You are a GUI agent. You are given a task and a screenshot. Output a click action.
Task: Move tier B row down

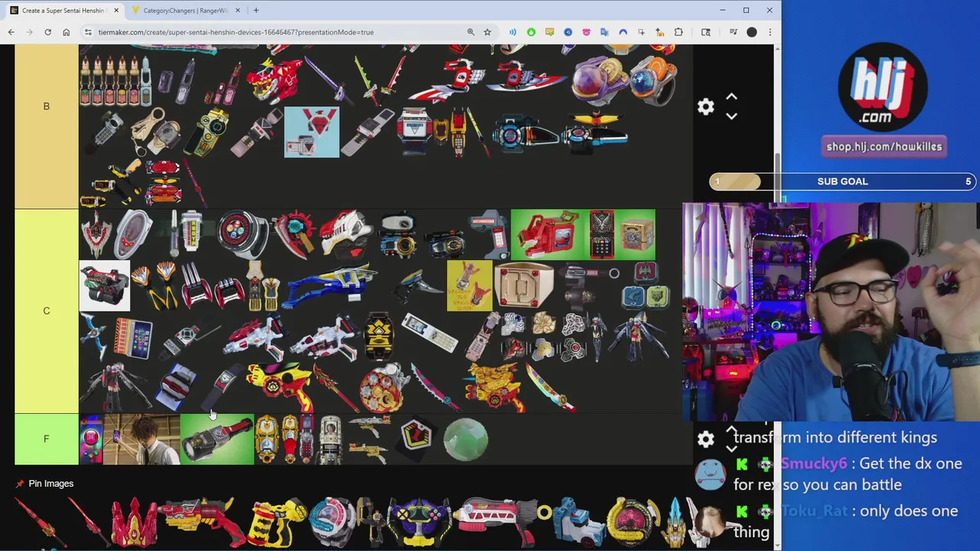731,116
